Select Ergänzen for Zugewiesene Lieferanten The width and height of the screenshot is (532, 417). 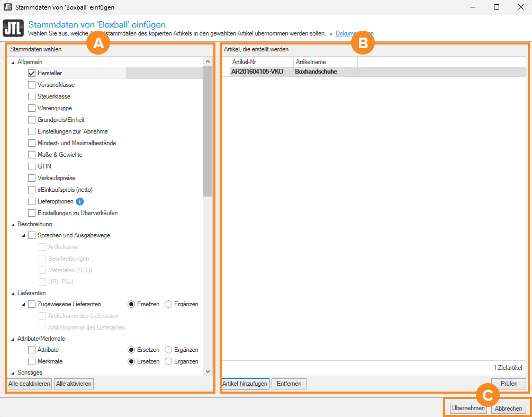click(x=169, y=304)
